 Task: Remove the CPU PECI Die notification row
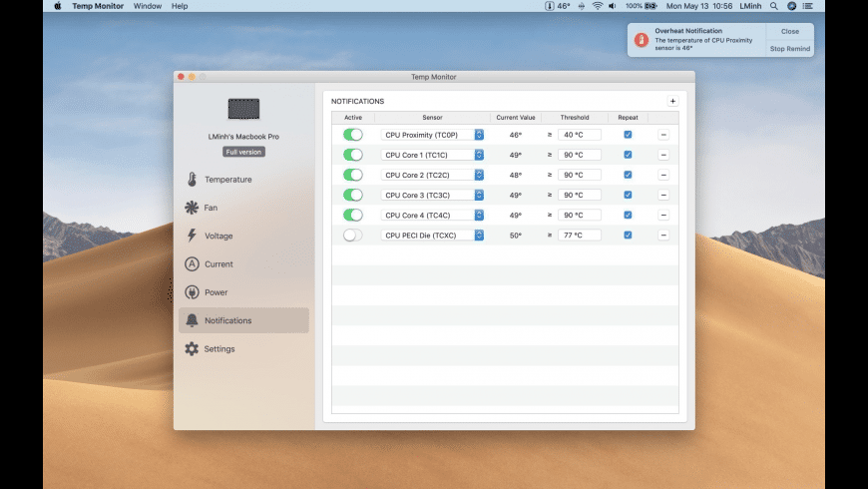663,236
